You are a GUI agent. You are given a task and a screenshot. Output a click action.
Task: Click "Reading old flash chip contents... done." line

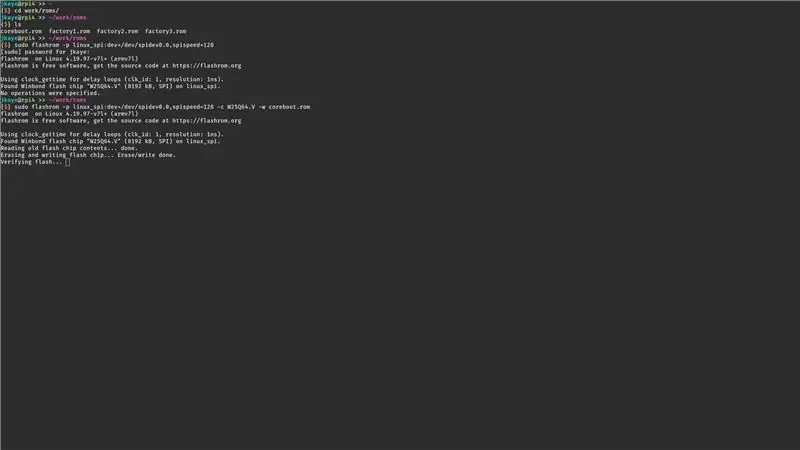[69, 148]
